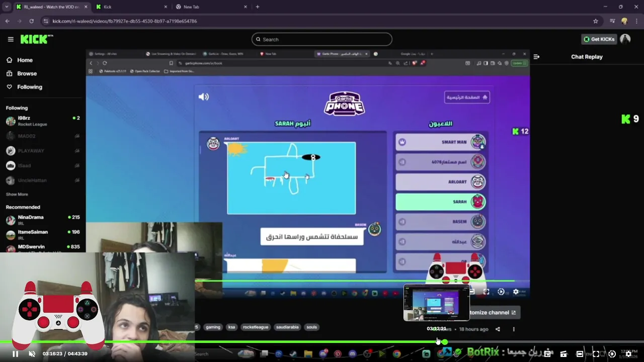Viewport: 644px width, 362px height.
Task: Click the 03:16:23 / 04:43:39 time display
Action: click(x=65, y=354)
